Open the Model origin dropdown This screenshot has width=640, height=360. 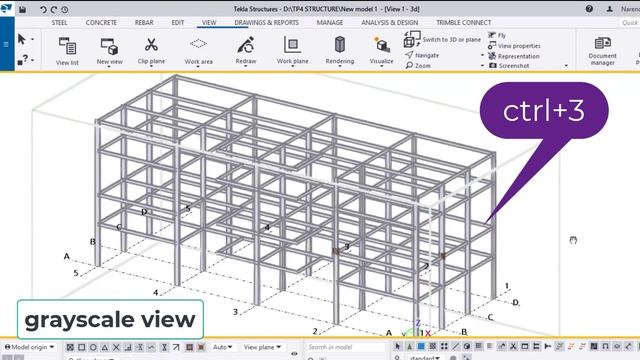click(x=29, y=347)
